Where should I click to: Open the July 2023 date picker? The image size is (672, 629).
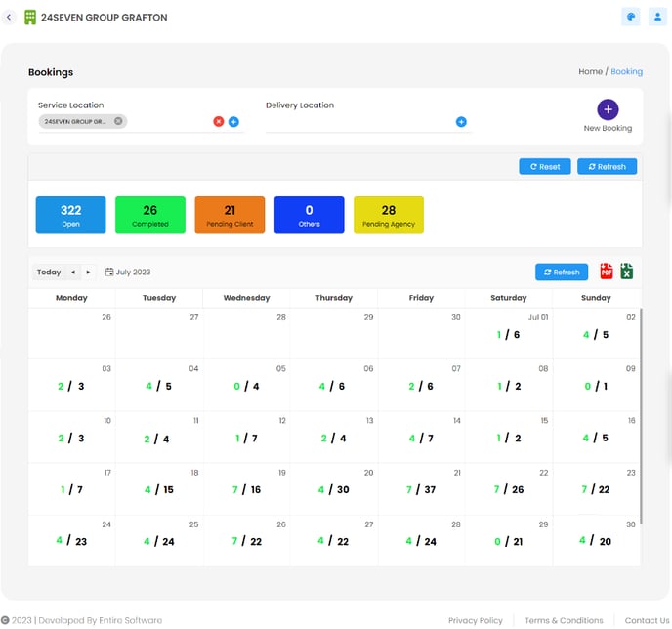point(128,273)
